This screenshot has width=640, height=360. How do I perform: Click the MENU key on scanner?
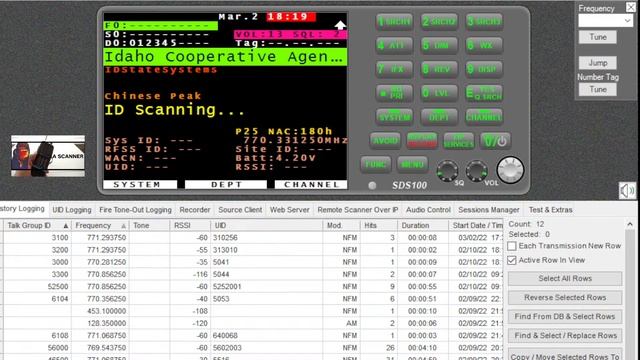pos(412,164)
